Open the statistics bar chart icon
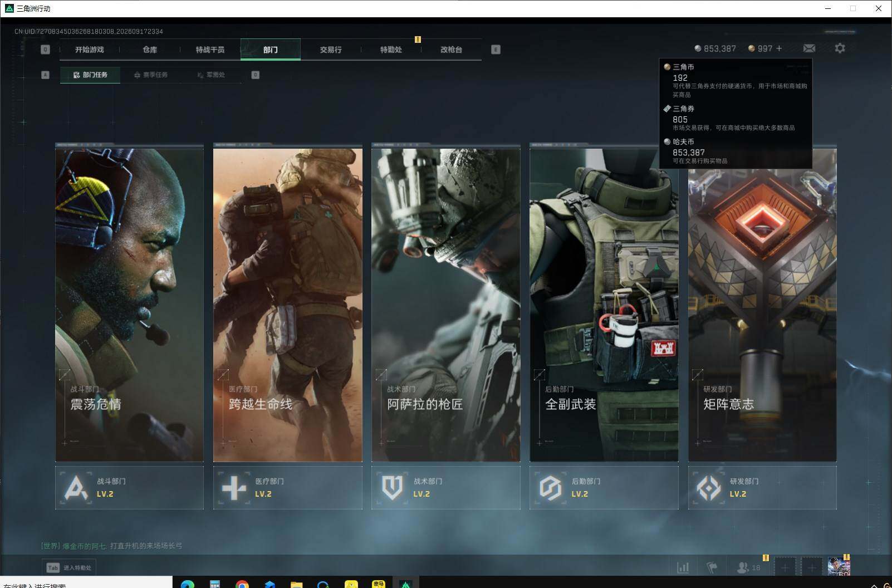892x588 pixels. (683, 567)
